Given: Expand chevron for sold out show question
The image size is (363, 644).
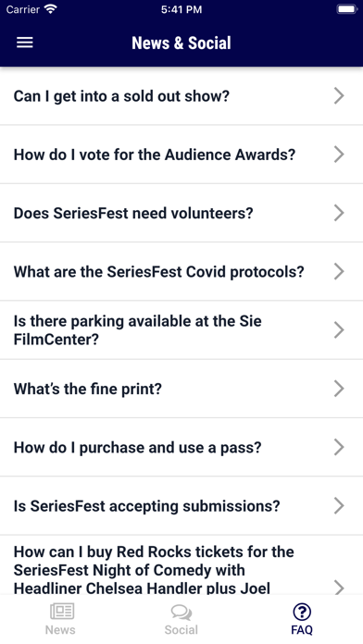Looking at the screenshot, I should [339, 95].
